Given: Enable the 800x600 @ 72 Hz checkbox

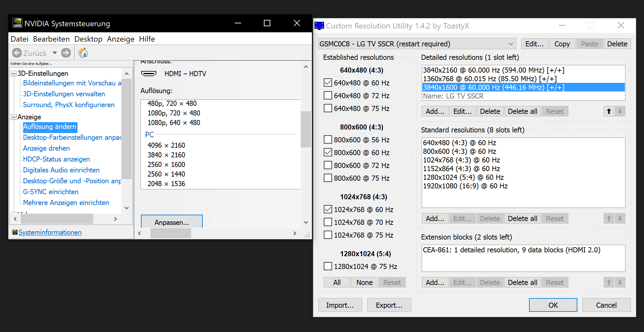Looking at the screenshot, I should (328, 165).
